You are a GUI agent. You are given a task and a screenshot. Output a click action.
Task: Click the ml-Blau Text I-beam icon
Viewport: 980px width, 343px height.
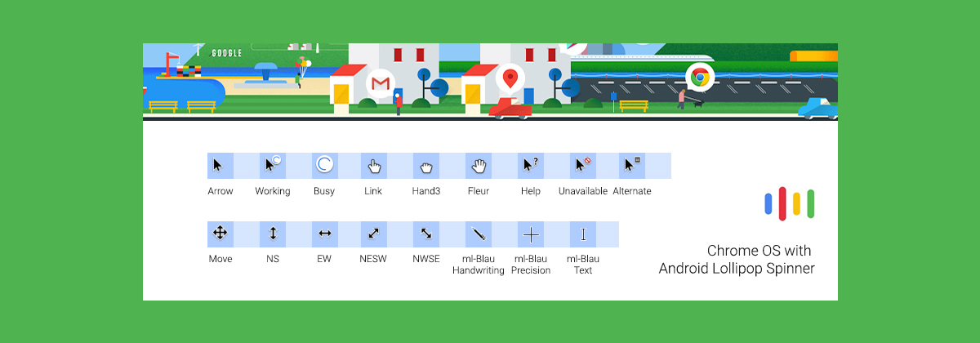(583, 234)
